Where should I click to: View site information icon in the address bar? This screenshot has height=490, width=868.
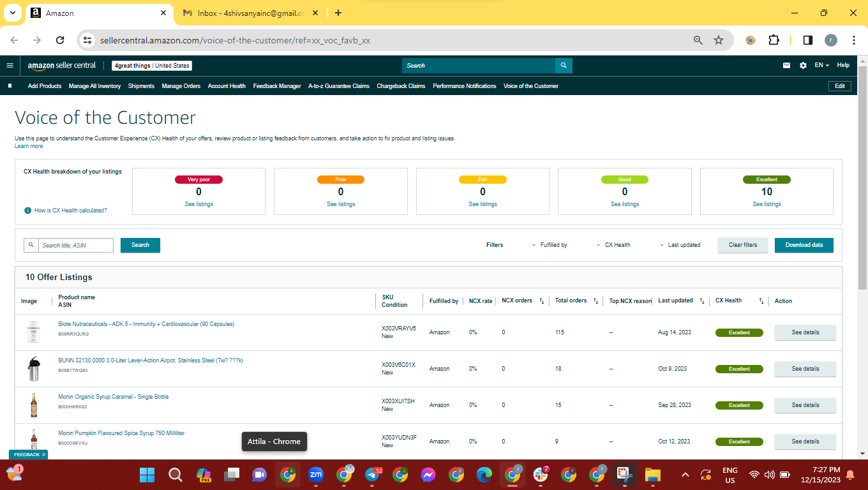[x=88, y=40]
